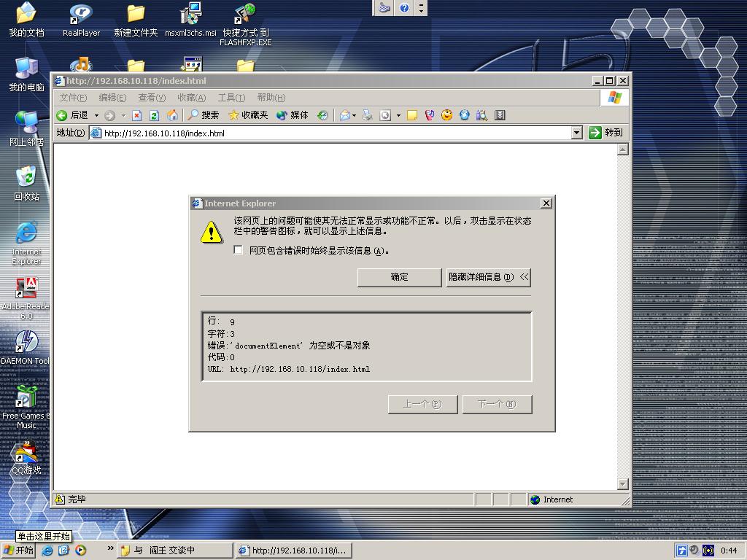Click inside the address URL field
The width and height of the screenshot is (747, 560).
[328, 133]
